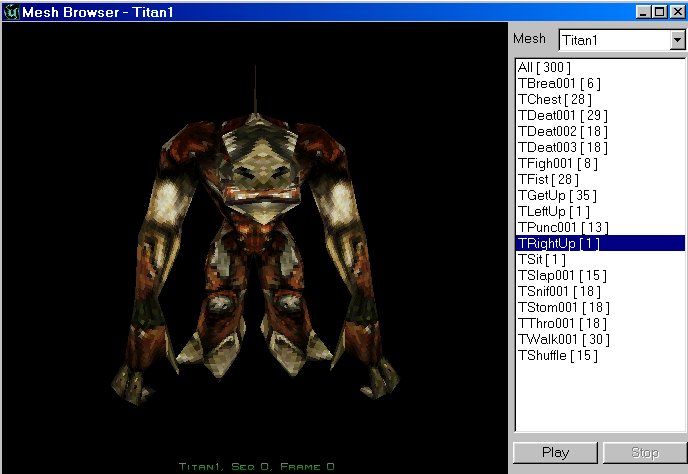The width and height of the screenshot is (688, 474).
Task: Select the TPunc001 [13] animation
Action: [x=563, y=227]
